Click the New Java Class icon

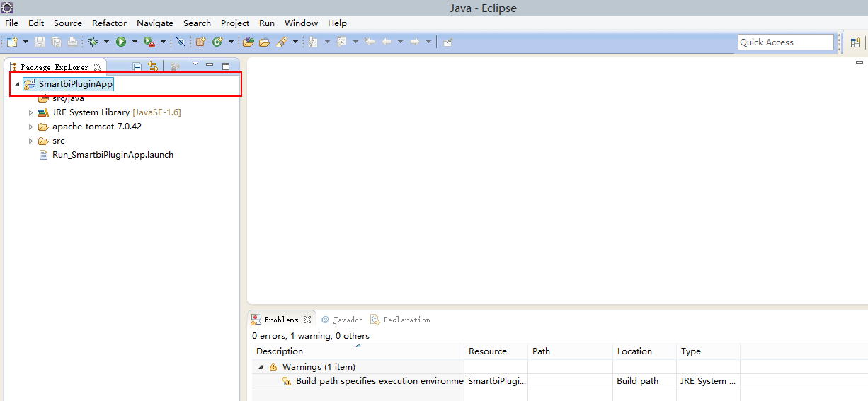pyautogui.click(x=217, y=42)
